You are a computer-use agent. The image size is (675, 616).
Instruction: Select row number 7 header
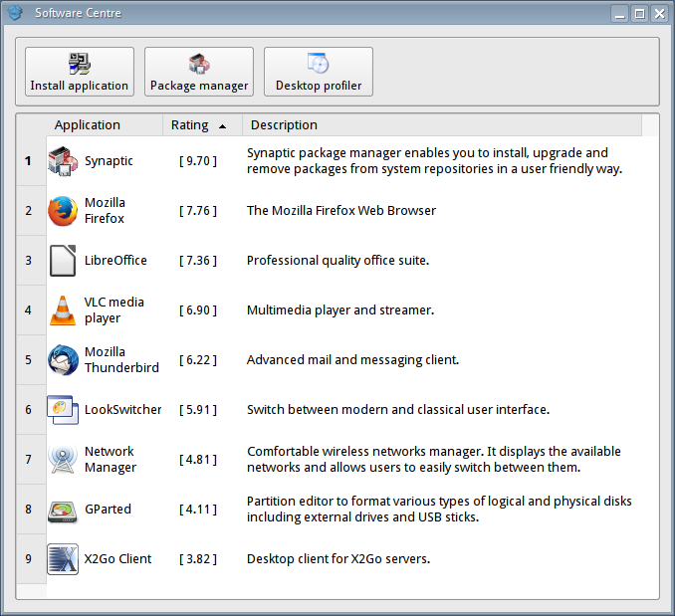[31, 460]
